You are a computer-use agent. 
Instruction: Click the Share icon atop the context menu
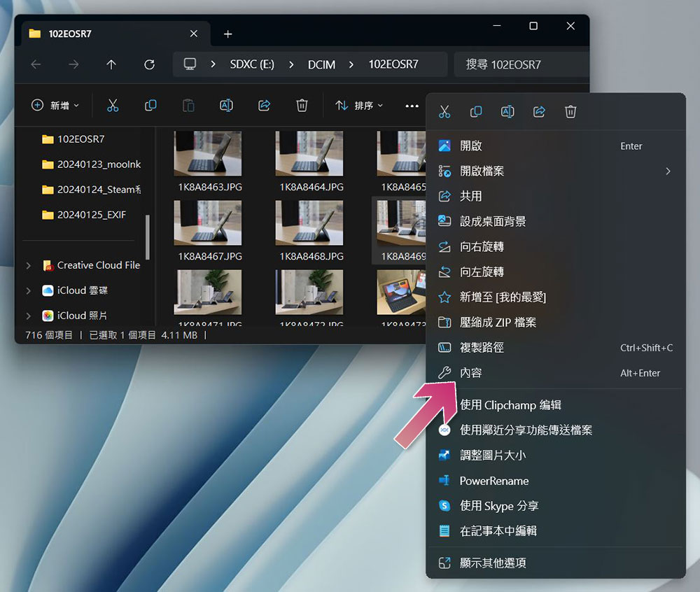tap(539, 111)
